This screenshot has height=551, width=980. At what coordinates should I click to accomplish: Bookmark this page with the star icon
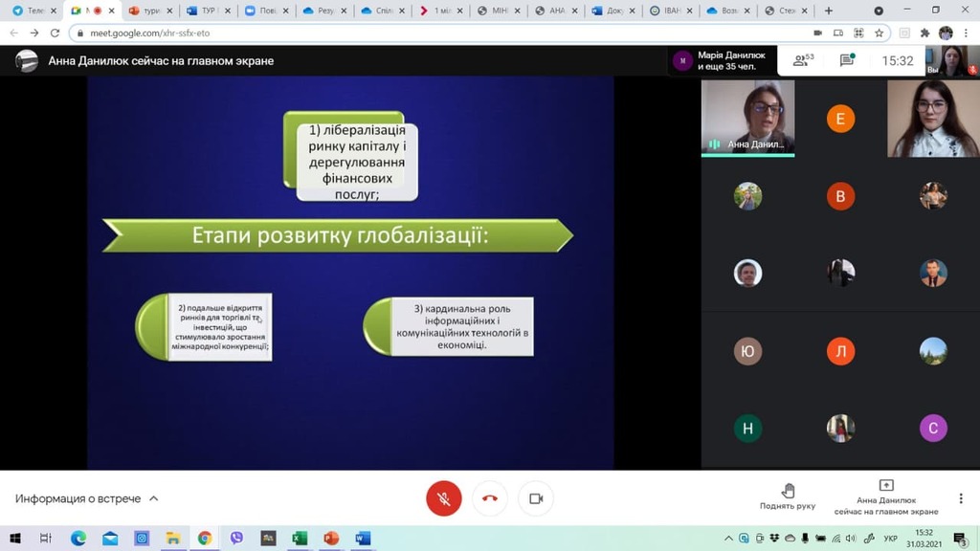[880, 33]
